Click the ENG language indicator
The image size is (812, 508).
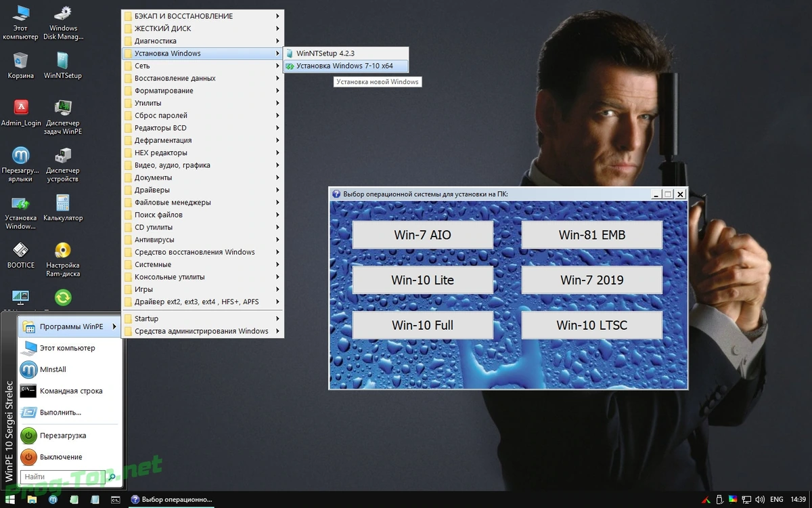[x=777, y=500]
